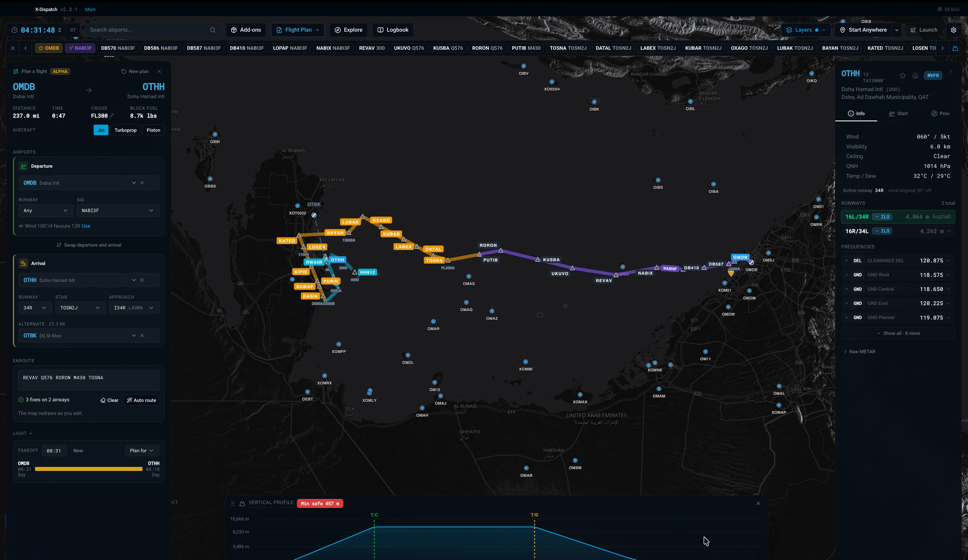
Task: Set takeoff time to Now
Action: click(x=78, y=451)
